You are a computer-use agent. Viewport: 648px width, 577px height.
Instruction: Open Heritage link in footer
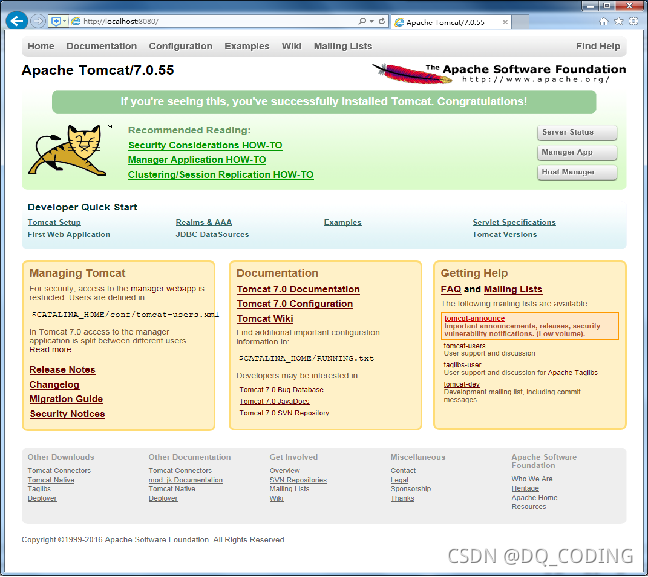tap(525, 489)
